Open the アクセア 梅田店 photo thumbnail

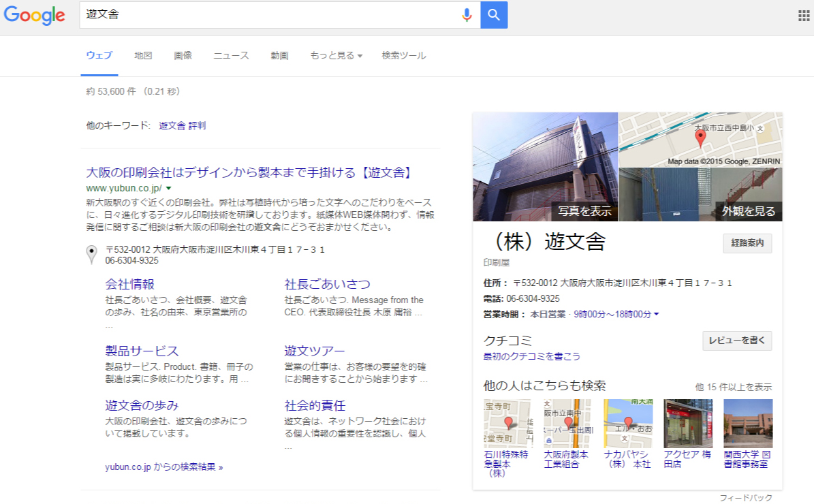coord(688,424)
